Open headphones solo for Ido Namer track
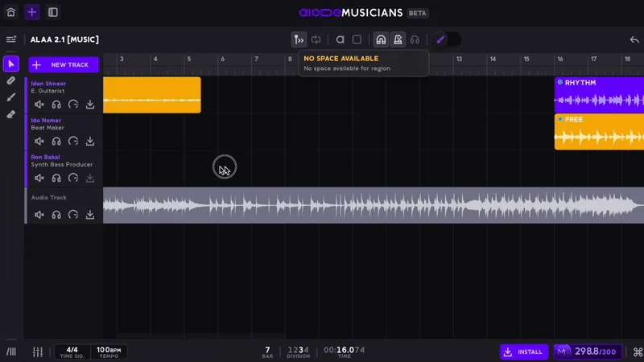 pos(56,141)
